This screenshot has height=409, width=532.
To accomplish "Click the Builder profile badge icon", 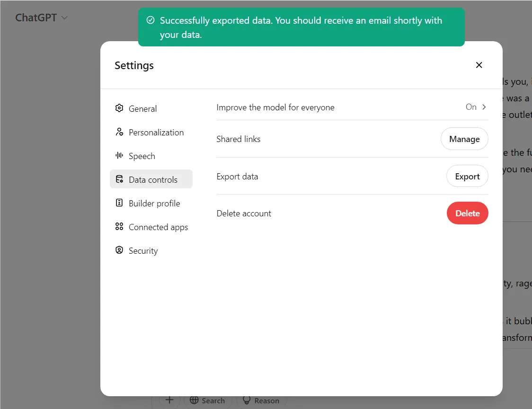I will tap(119, 203).
